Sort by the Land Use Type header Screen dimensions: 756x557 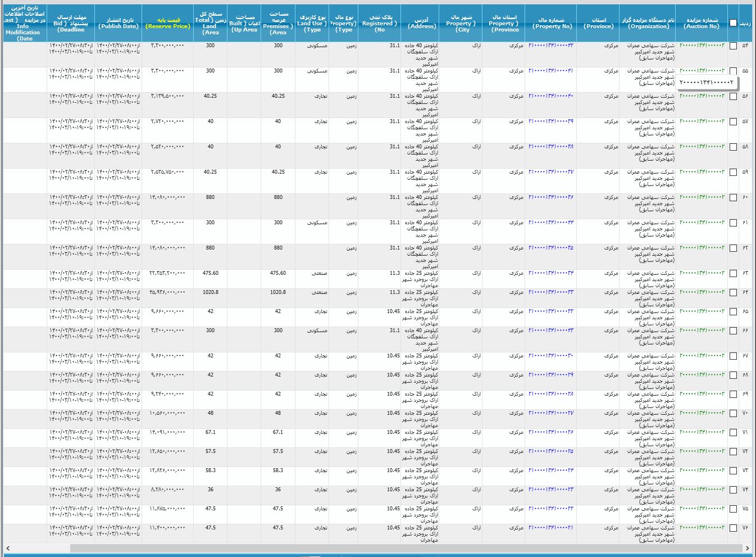pos(312,23)
